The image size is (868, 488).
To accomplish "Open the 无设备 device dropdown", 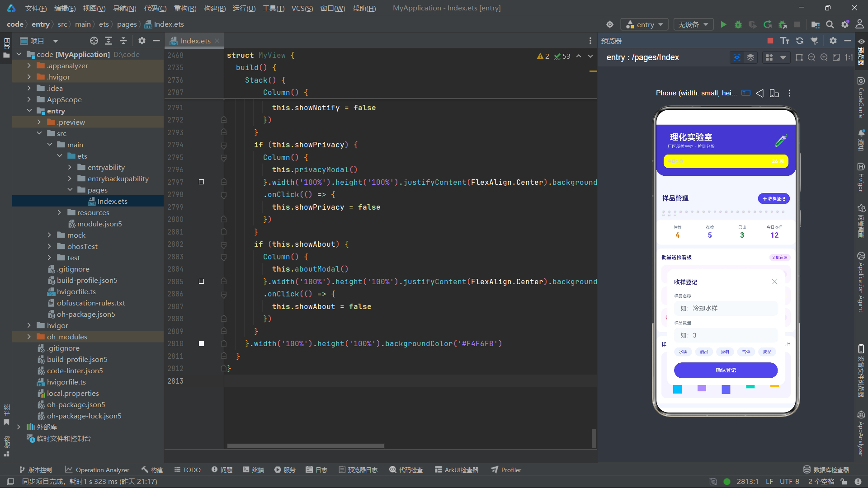I will 693,24.
